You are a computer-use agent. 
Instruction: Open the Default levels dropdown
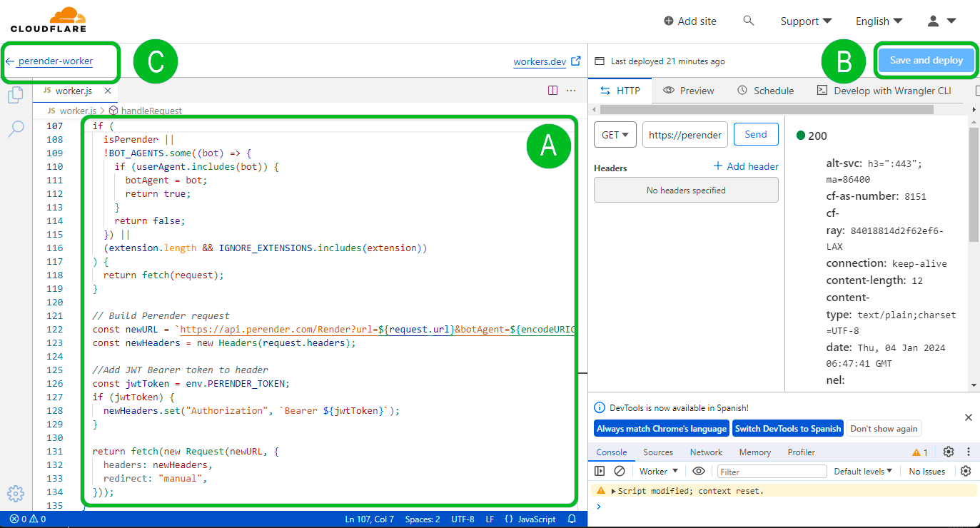click(x=863, y=471)
